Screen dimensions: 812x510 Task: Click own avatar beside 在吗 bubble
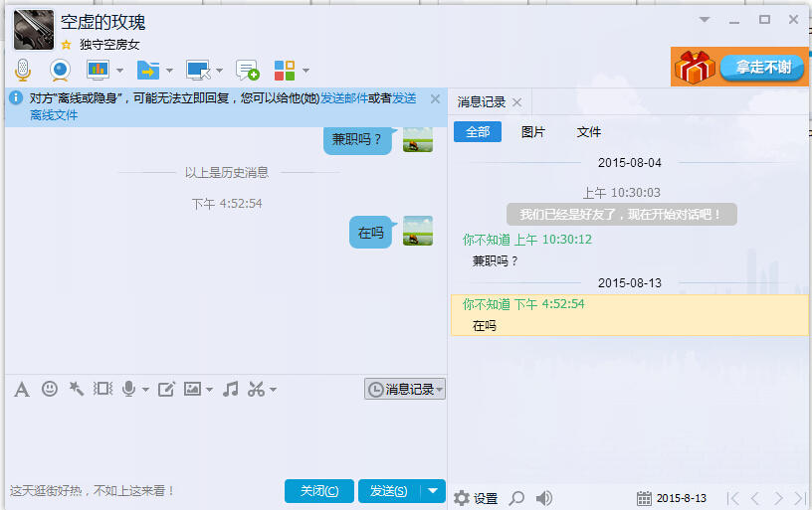click(x=418, y=231)
